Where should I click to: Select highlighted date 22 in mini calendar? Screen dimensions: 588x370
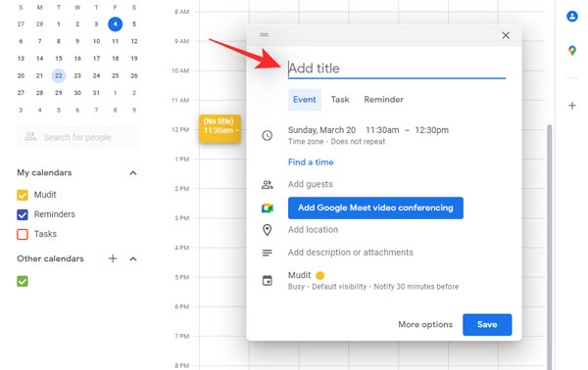(59, 75)
